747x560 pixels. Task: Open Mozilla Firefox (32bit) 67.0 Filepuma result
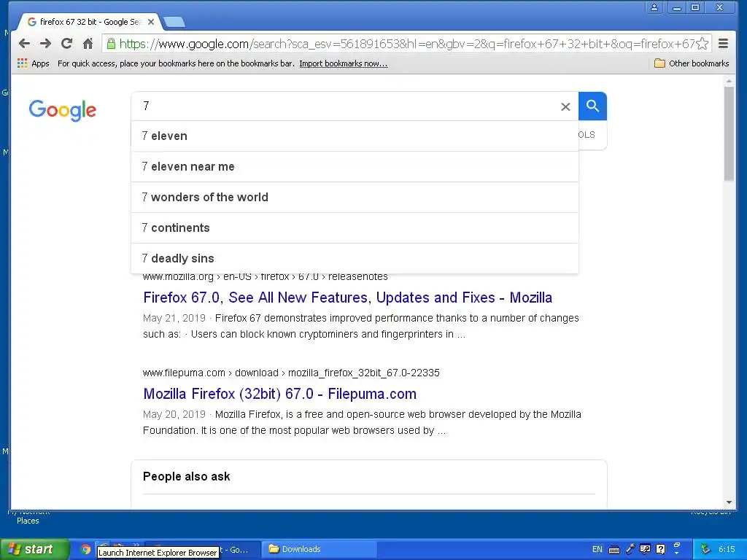click(x=279, y=394)
